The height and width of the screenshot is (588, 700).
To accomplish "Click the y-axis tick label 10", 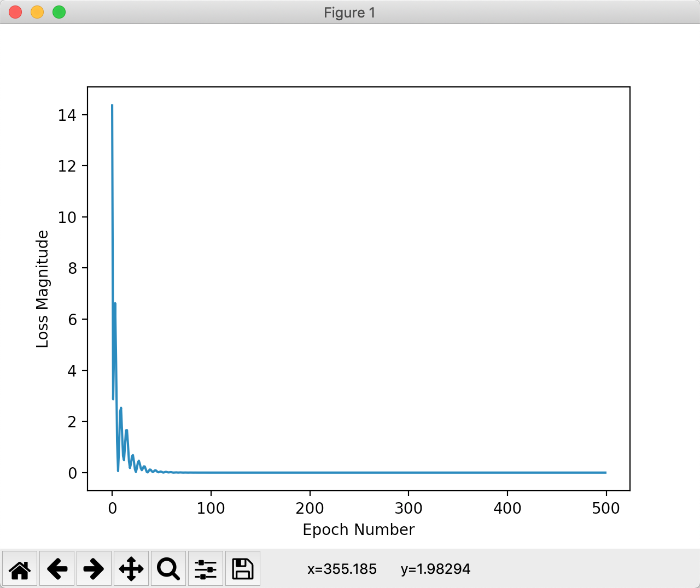I will [x=67, y=217].
